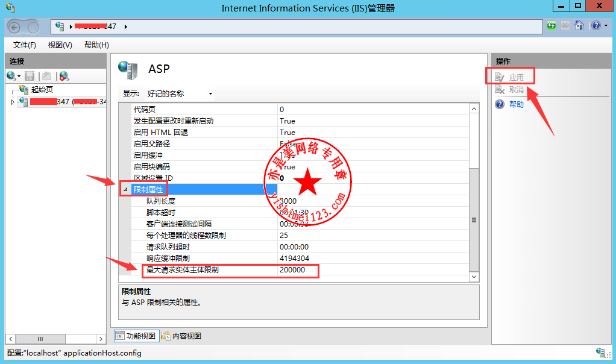
Task: Click the status bar network icon
Action: click(x=601, y=352)
